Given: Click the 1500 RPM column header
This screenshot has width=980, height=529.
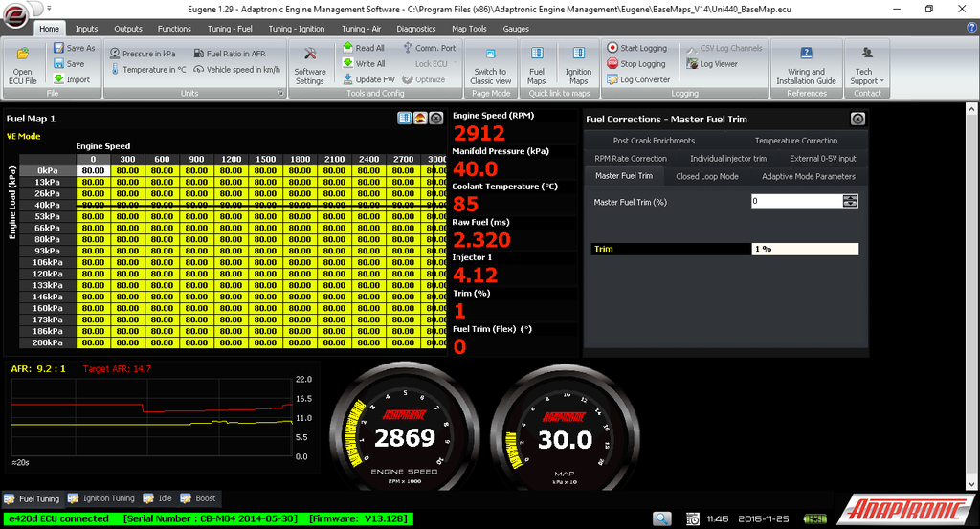Looking at the screenshot, I should (x=265, y=159).
